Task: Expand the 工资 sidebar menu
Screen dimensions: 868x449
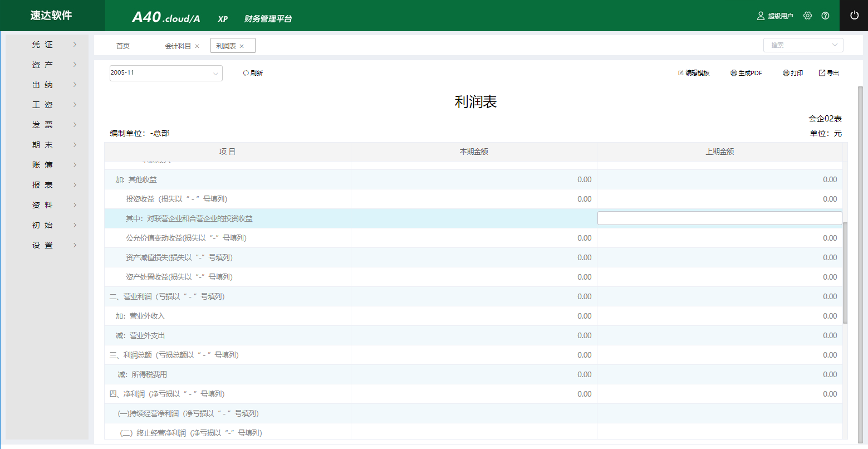Action: [47, 105]
